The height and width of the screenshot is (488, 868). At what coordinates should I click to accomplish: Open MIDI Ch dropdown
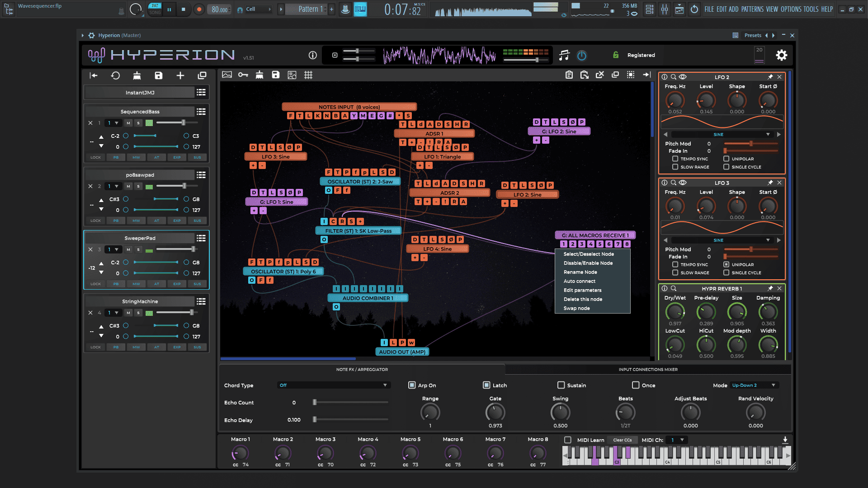[x=677, y=440]
